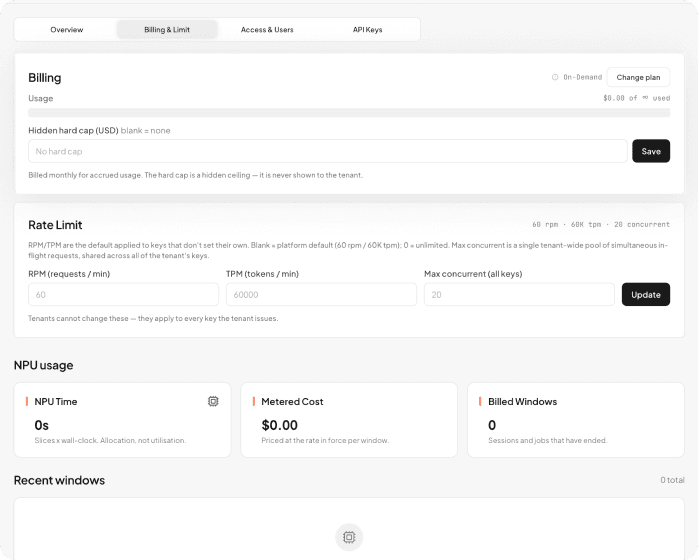Click the NPU usage heading

pyautogui.click(x=44, y=365)
